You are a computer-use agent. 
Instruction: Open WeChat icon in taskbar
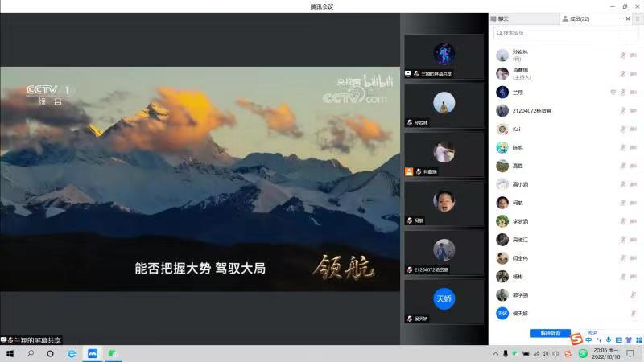click(114, 353)
